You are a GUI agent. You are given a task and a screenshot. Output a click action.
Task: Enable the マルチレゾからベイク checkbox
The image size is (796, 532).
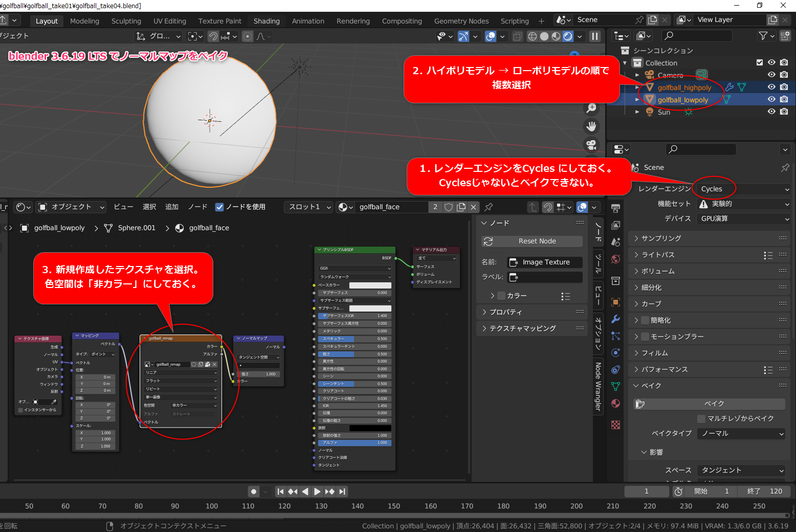coord(701,418)
